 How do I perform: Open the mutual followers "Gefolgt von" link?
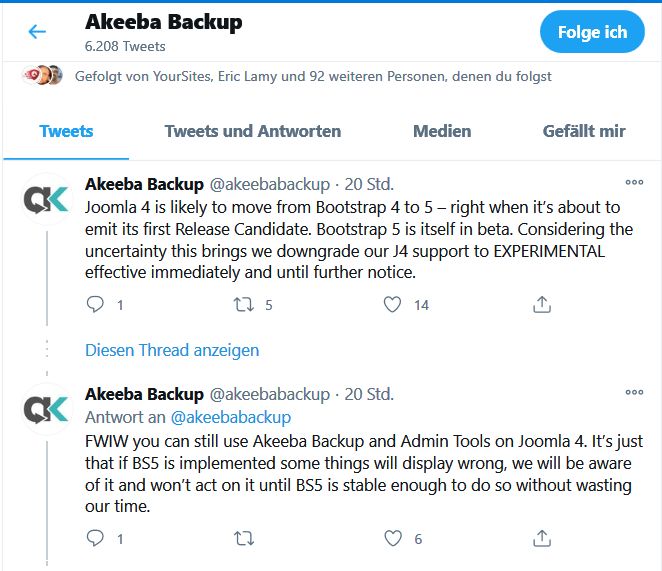pyautogui.click(x=313, y=76)
